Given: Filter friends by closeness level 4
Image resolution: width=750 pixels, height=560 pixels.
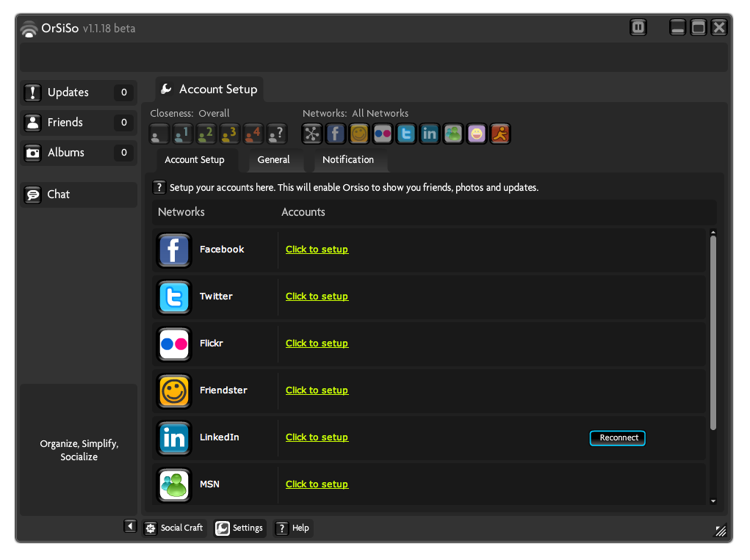Looking at the screenshot, I should coord(253,134).
